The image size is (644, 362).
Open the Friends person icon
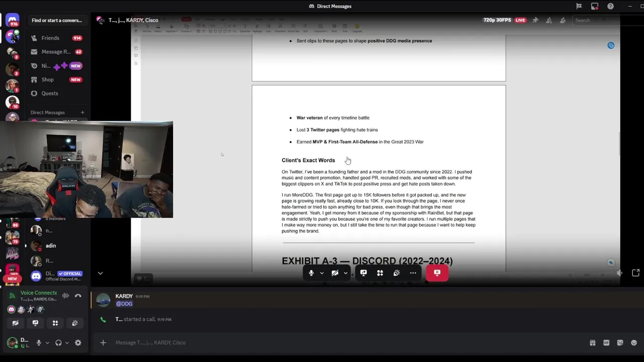[x=34, y=38]
